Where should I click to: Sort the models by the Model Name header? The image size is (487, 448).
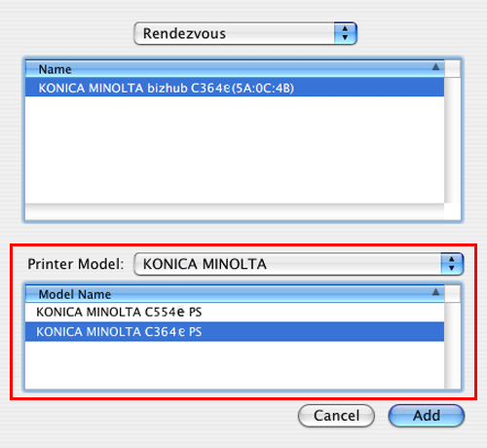[x=235, y=294]
